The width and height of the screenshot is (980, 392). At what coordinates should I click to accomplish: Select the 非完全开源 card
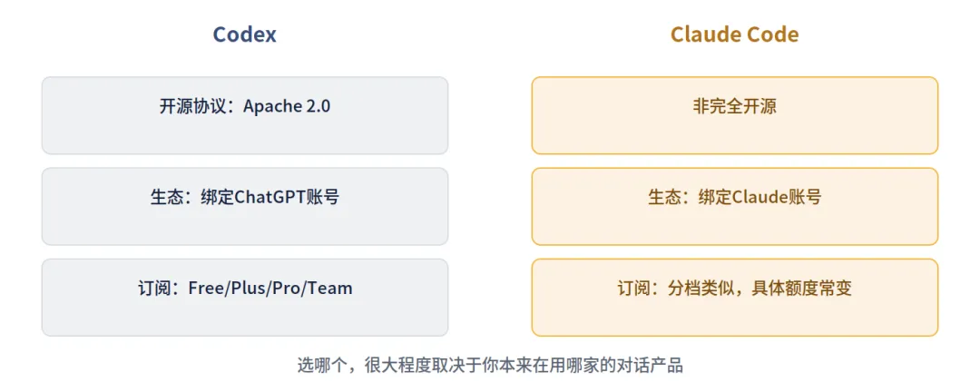click(x=734, y=115)
